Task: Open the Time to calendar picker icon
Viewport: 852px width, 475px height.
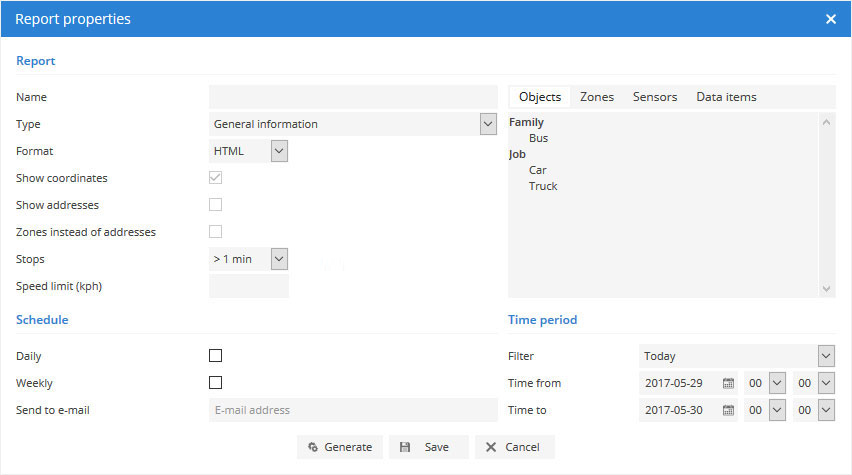Action: 728,410
